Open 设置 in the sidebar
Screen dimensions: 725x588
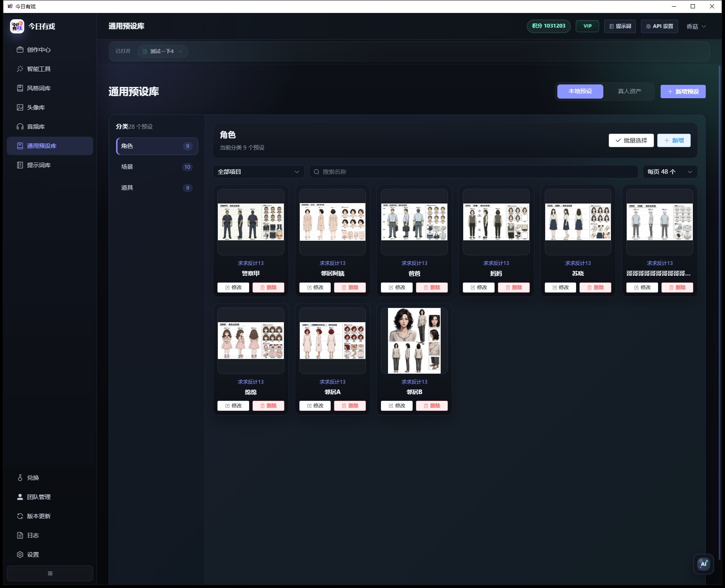(x=50, y=555)
